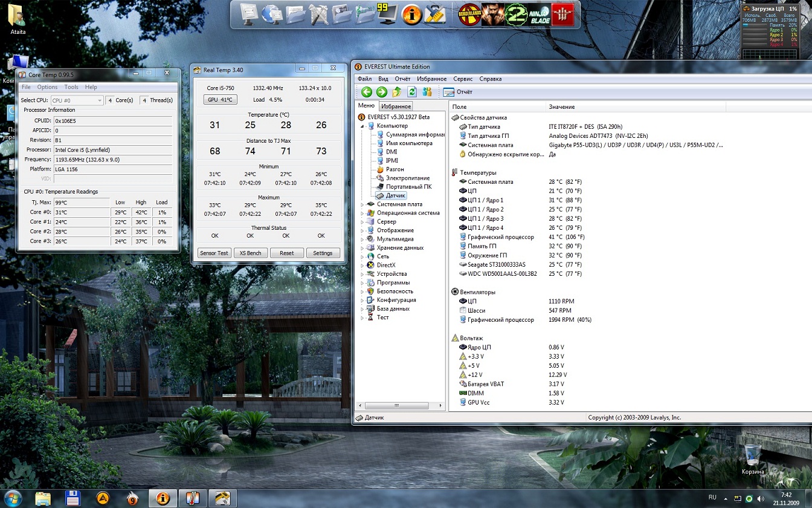Click the volume speaker icon in system tray
Screen dimensions: 812x508
(x=759, y=498)
